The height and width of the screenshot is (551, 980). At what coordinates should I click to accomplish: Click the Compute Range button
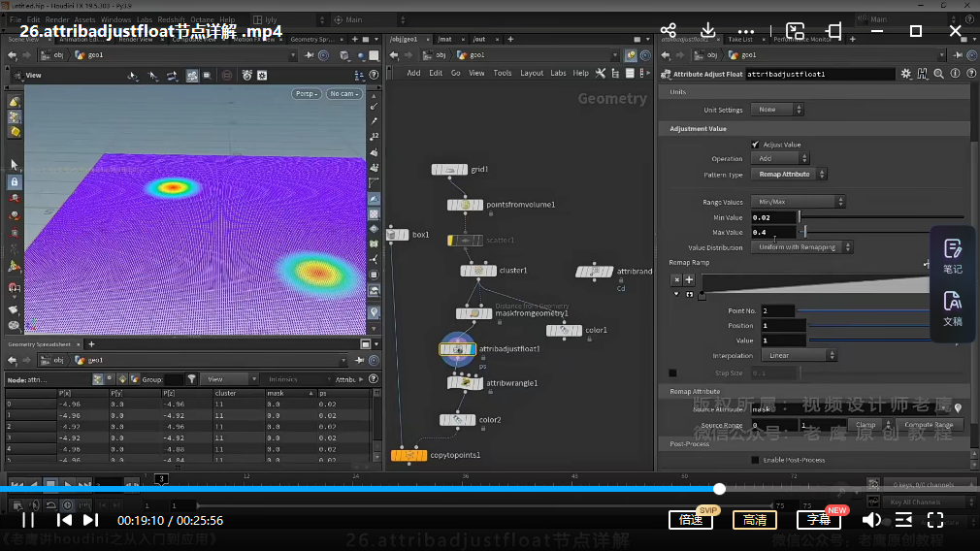point(929,425)
